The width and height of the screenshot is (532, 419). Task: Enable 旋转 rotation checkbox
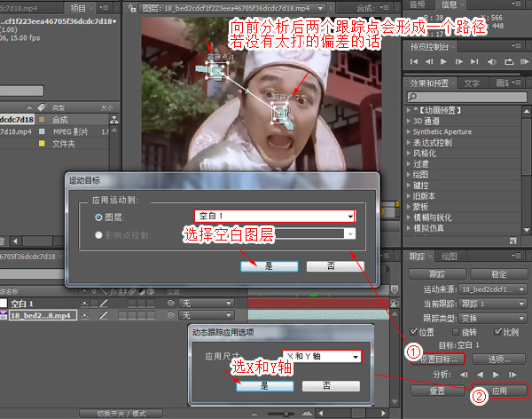click(x=456, y=332)
